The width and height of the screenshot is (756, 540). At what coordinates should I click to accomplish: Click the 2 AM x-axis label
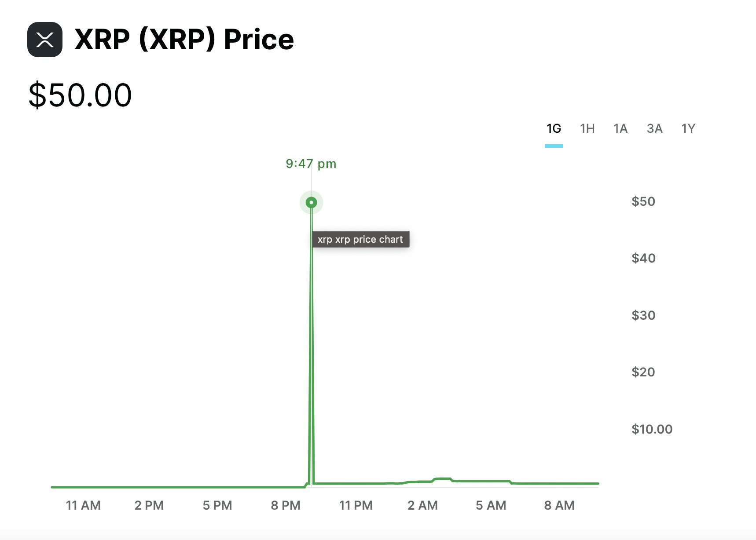click(422, 506)
